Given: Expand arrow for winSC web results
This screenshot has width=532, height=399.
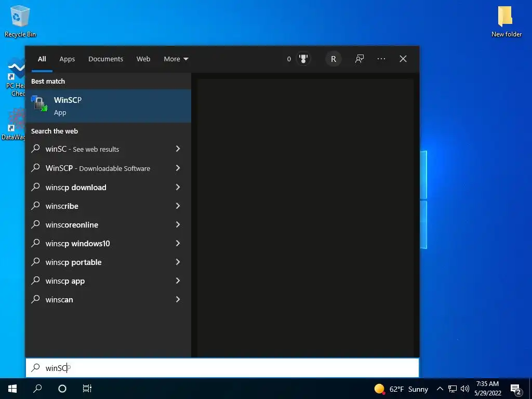Looking at the screenshot, I should 178,149.
